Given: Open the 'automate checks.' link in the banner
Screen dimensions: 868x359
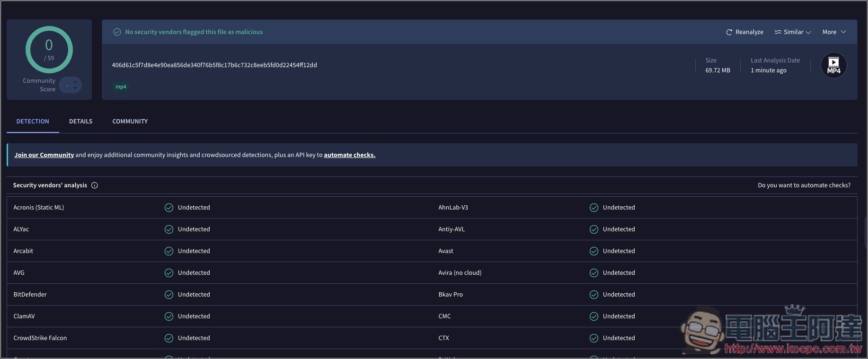Looking at the screenshot, I should click(x=350, y=155).
